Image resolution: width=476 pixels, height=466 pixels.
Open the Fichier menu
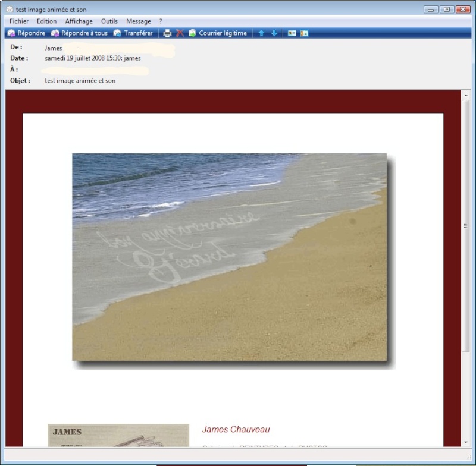[19, 21]
